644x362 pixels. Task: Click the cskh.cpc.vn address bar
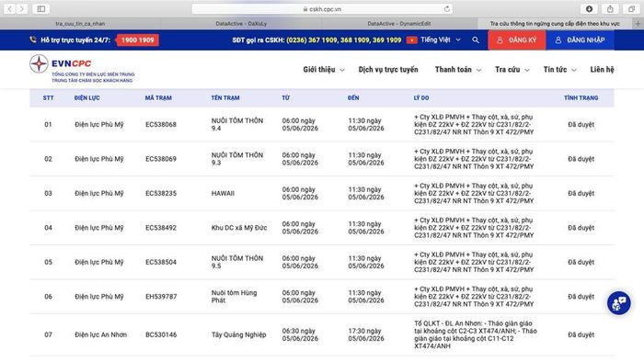point(322,8)
